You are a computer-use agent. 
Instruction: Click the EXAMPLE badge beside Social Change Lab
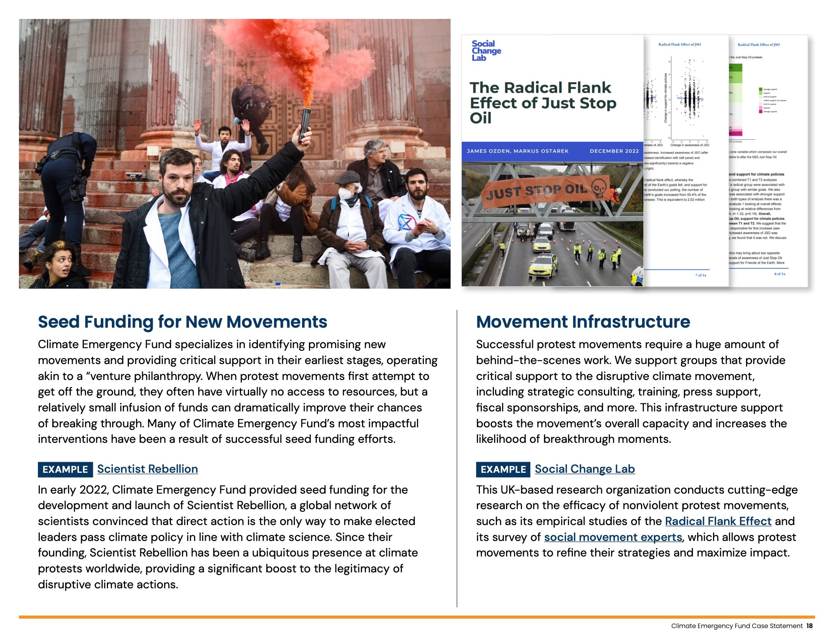click(x=503, y=469)
